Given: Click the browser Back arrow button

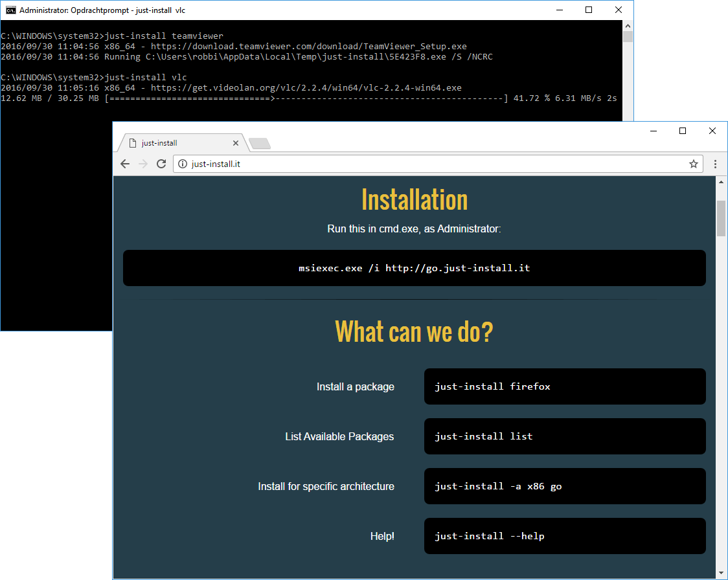Looking at the screenshot, I should 126,164.
